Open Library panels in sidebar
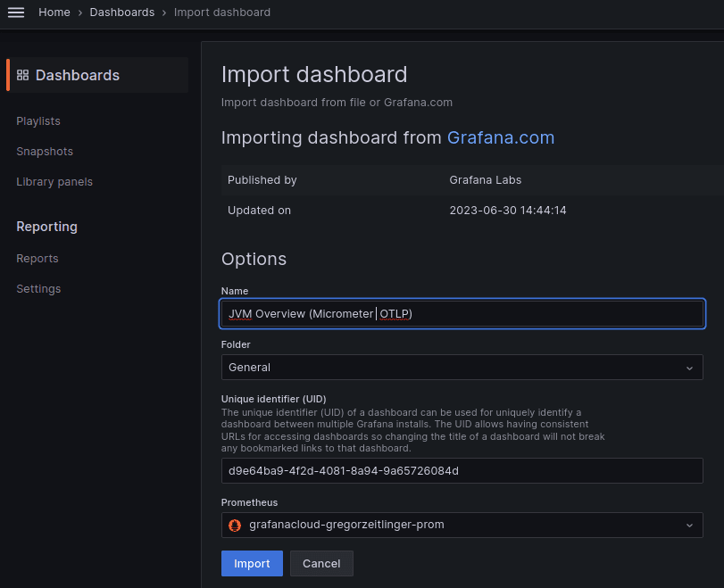The image size is (724, 588). point(54,182)
